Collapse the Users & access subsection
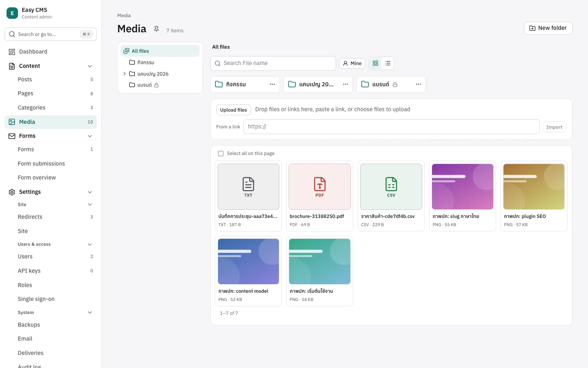The height and width of the screenshot is (368, 588). point(90,245)
